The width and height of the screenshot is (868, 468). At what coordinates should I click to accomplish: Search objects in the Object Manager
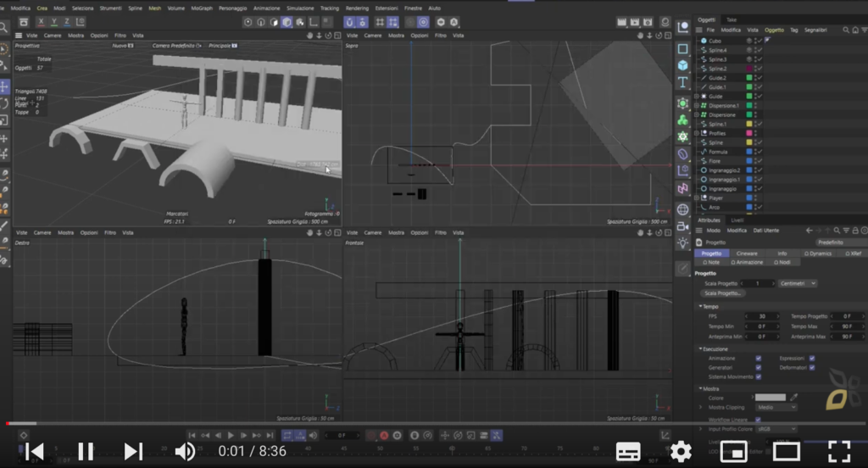[846, 30]
